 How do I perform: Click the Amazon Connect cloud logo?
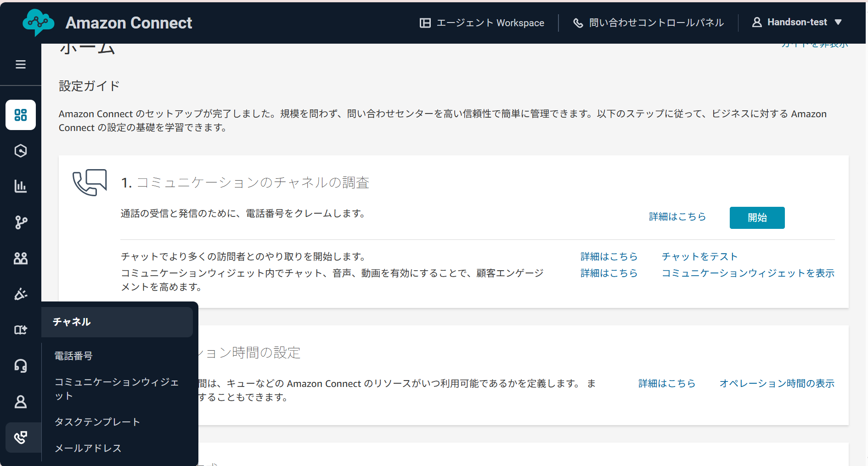click(39, 23)
